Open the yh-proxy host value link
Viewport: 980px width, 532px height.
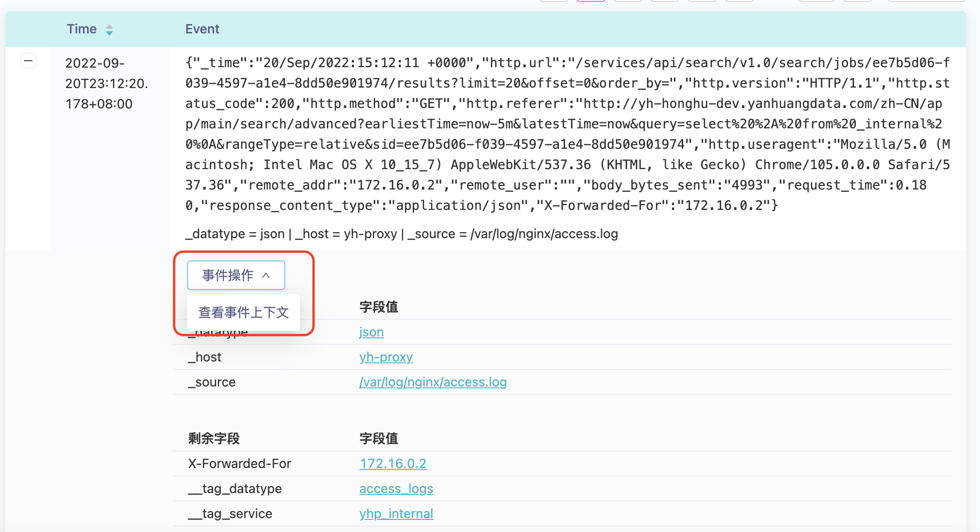click(386, 357)
